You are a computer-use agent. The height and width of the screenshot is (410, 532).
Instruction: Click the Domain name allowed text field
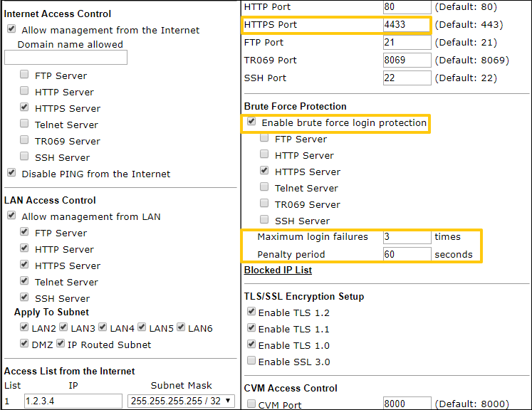tap(66, 58)
